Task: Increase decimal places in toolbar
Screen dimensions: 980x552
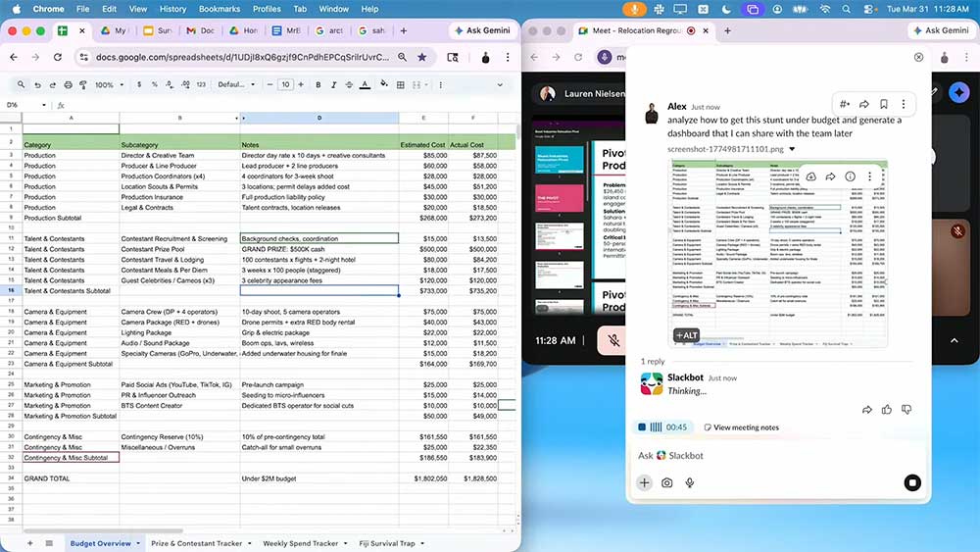Action: click(185, 84)
